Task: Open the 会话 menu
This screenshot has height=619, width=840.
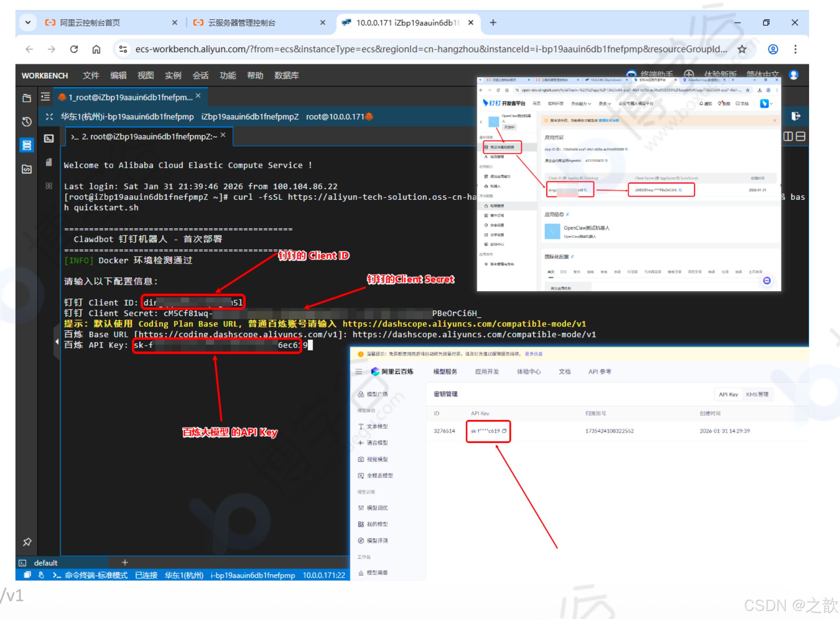Action: [200, 75]
